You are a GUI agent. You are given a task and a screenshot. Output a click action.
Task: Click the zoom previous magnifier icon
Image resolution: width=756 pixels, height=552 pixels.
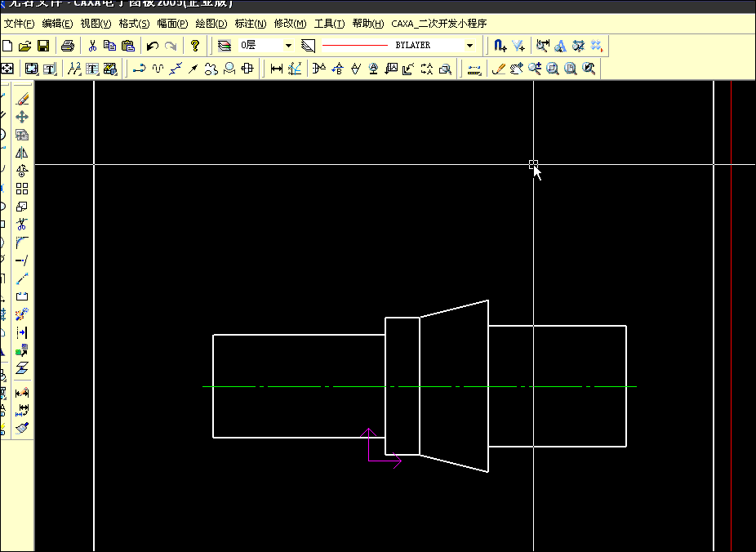pyautogui.click(x=589, y=69)
